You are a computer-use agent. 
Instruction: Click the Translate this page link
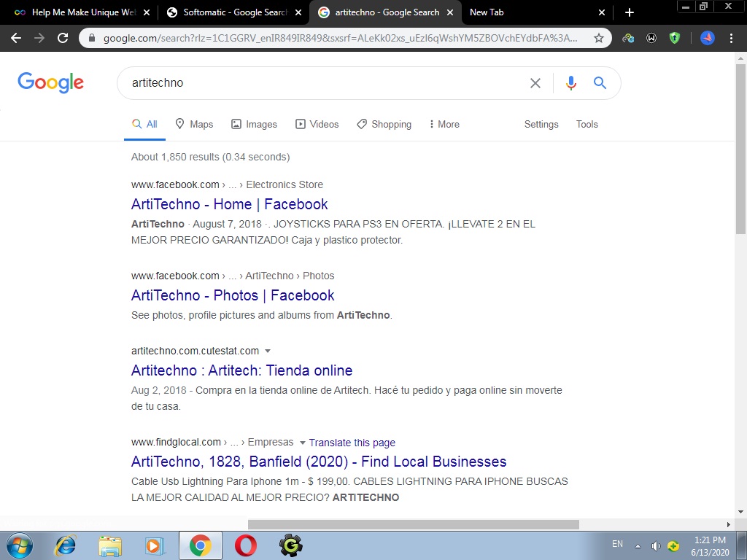tap(352, 443)
